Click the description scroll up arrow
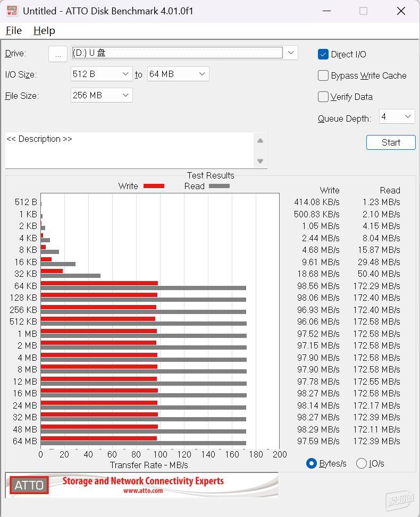420x517 pixels. point(260,141)
